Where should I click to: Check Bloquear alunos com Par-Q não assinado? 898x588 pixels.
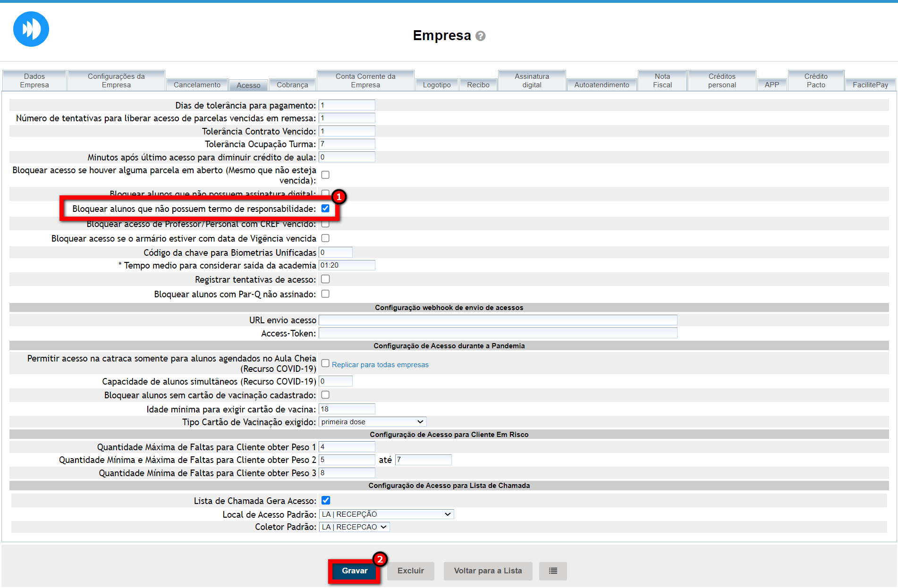(325, 294)
